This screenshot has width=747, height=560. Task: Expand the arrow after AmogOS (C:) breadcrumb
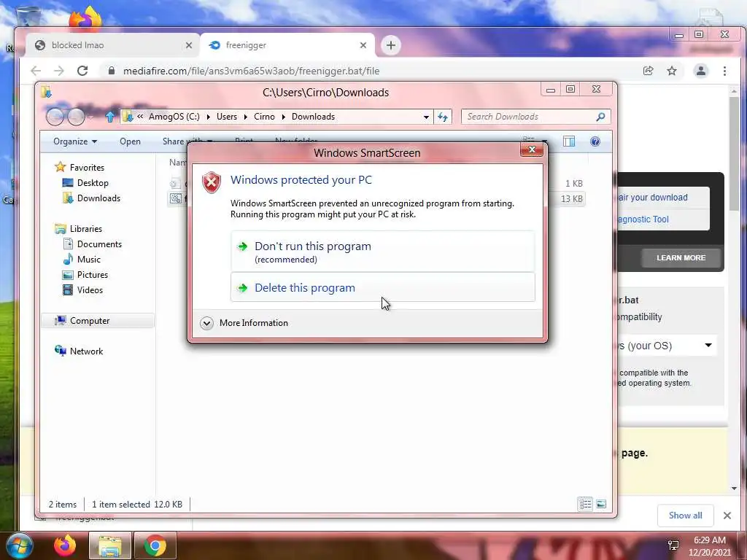tap(208, 117)
